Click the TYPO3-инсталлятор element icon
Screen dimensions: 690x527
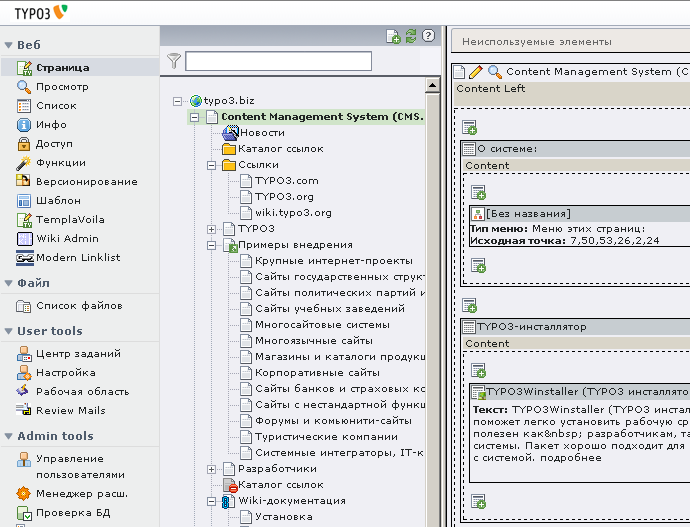click(469, 327)
